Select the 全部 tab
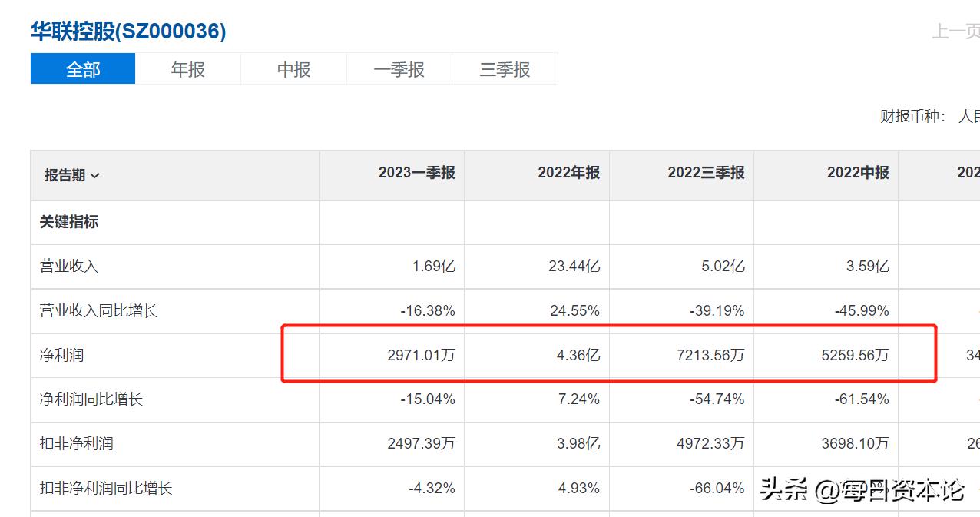The height and width of the screenshot is (517, 980). (x=82, y=69)
